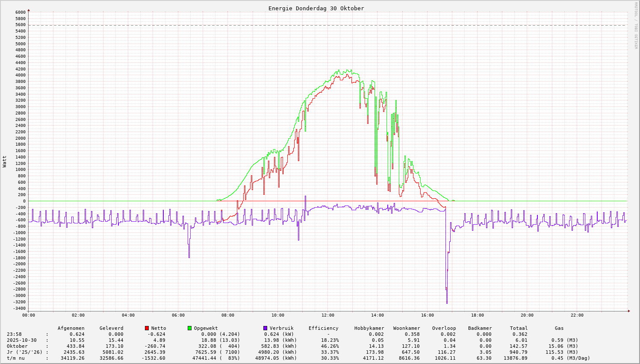Select the 12:00 time axis label
Viewport: 640px width, 364px height.
pos(327,315)
